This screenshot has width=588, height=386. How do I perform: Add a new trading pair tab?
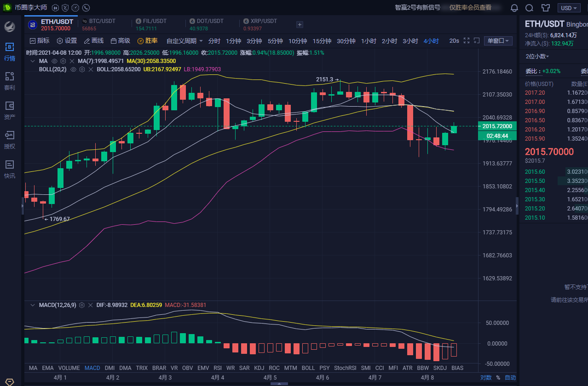point(300,25)
